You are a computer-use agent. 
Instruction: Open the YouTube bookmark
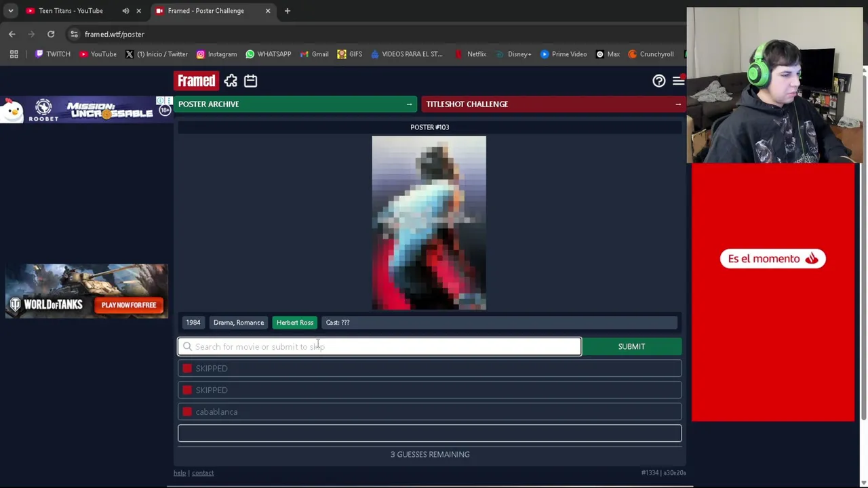[98, 54]
